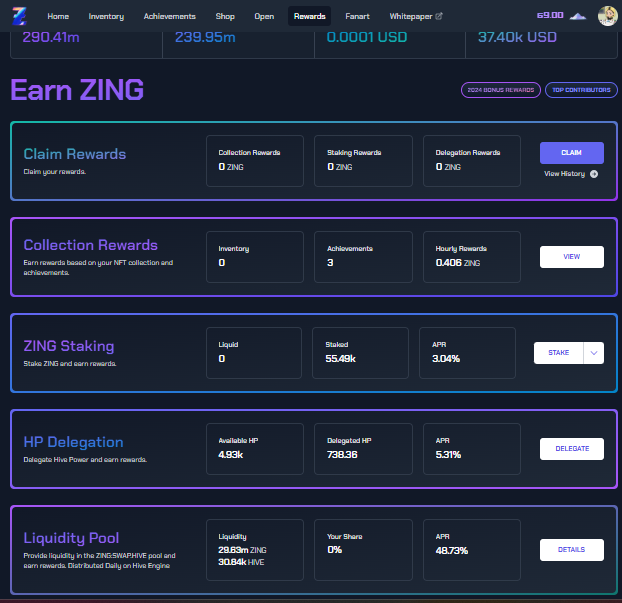Screen dimensions: 622x603
Task: Click the 2024 Bonus Rewards button
Action: pyautogui.click(x=501, y=90)
